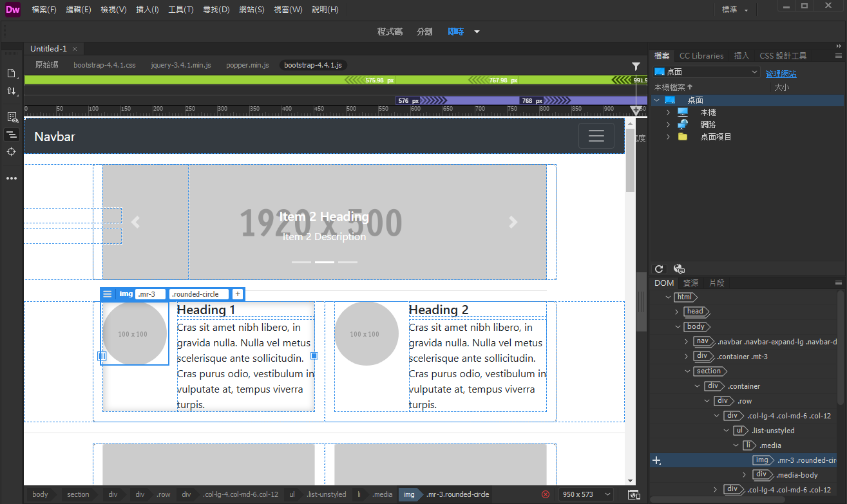Viewport: 847px width, 504px height.
Task: Click the file transfer arrows icon
Action: 12,91
